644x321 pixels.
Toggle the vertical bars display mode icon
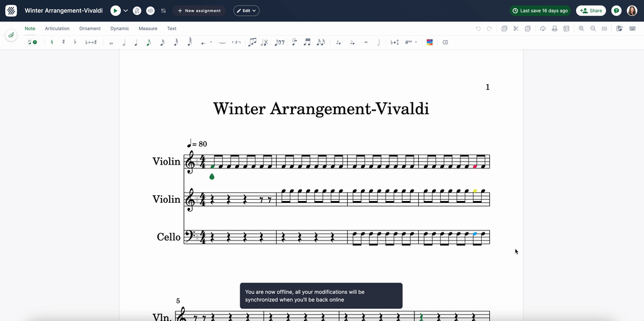coord(604,29)
